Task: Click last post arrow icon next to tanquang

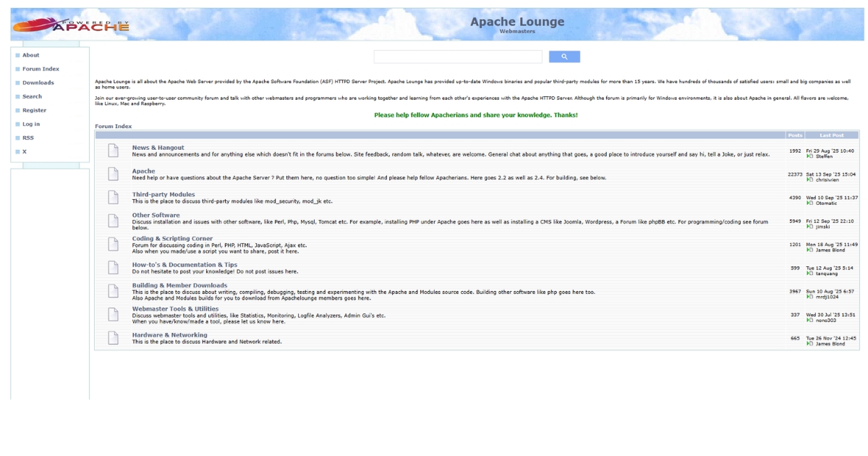Action: click(x=810, y=274)
